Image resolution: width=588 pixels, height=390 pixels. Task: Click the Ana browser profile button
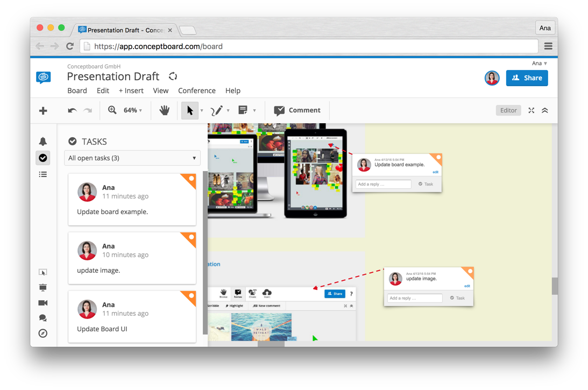(x=545, y=28)
